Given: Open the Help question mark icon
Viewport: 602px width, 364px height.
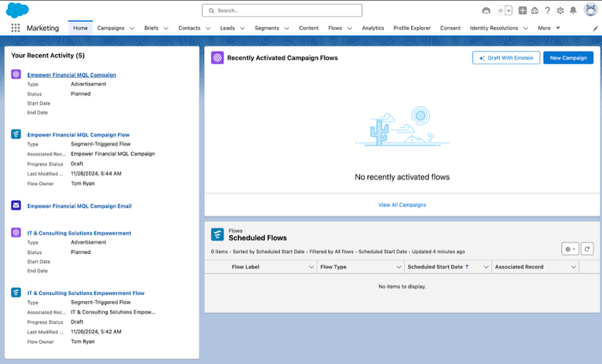Looking at the screenshot, I should (548, 11).
